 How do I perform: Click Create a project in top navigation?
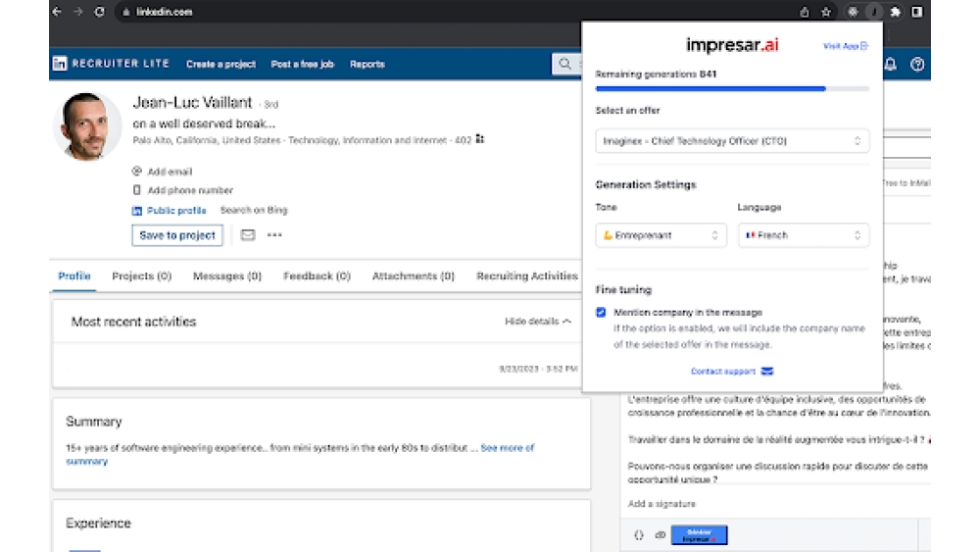pyautogui.click(x=220, y=64)
